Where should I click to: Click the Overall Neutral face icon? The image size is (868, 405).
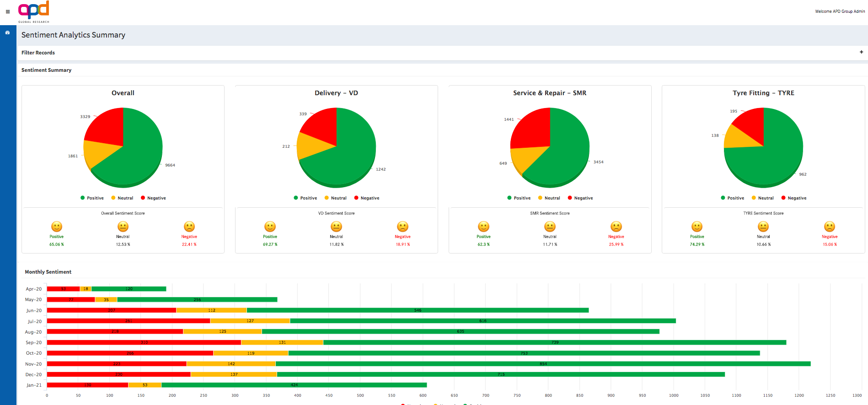(x=123, y=227)
